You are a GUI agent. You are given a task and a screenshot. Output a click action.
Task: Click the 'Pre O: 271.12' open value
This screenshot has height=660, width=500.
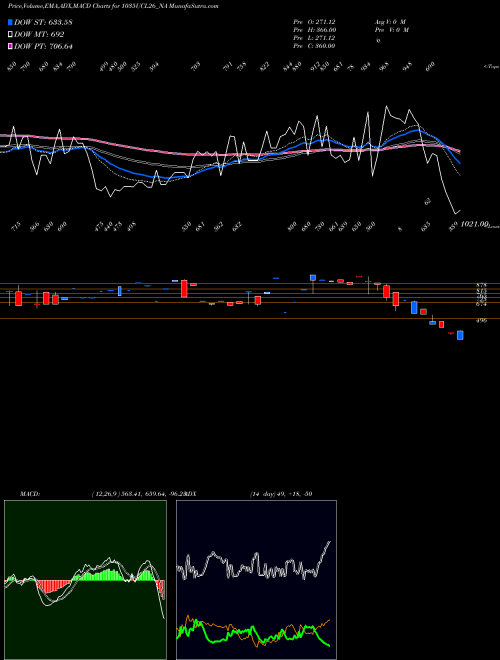pyautogui.click(x=314, y=22)
